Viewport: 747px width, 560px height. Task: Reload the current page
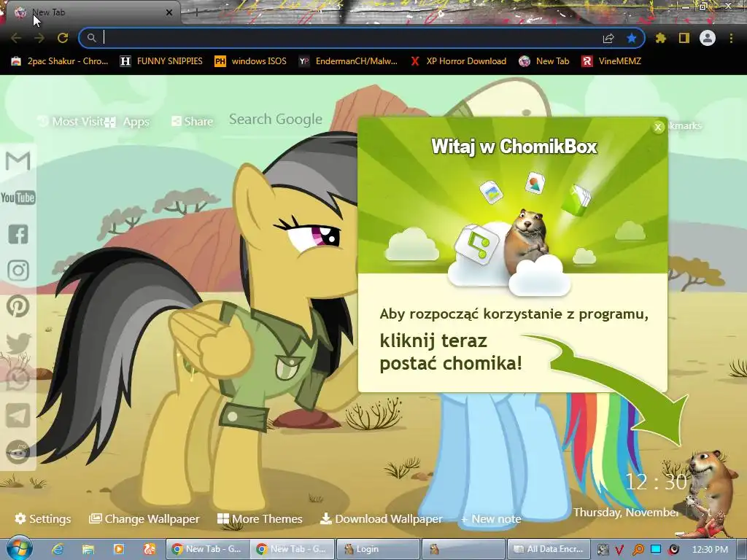click(63, 38)
